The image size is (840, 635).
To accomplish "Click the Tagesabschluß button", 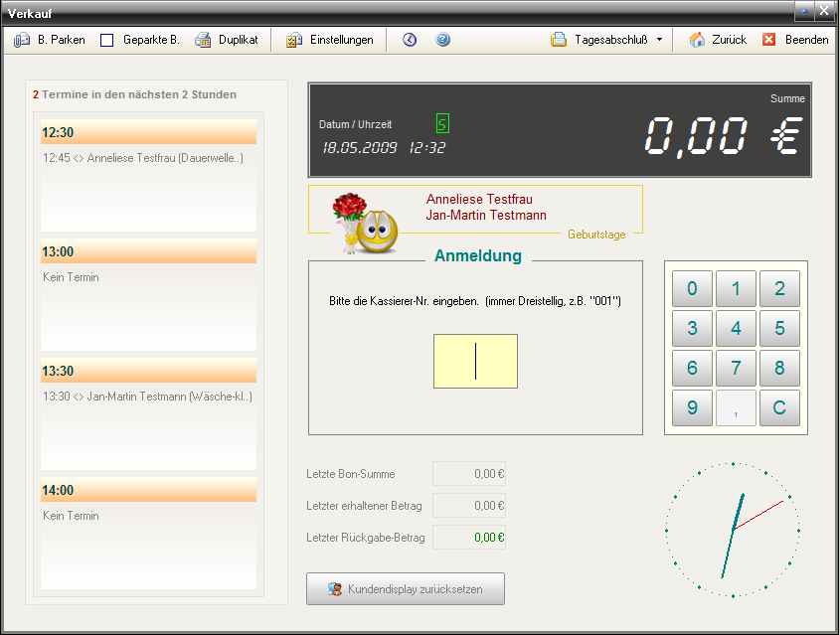I will tap(598, 40).
